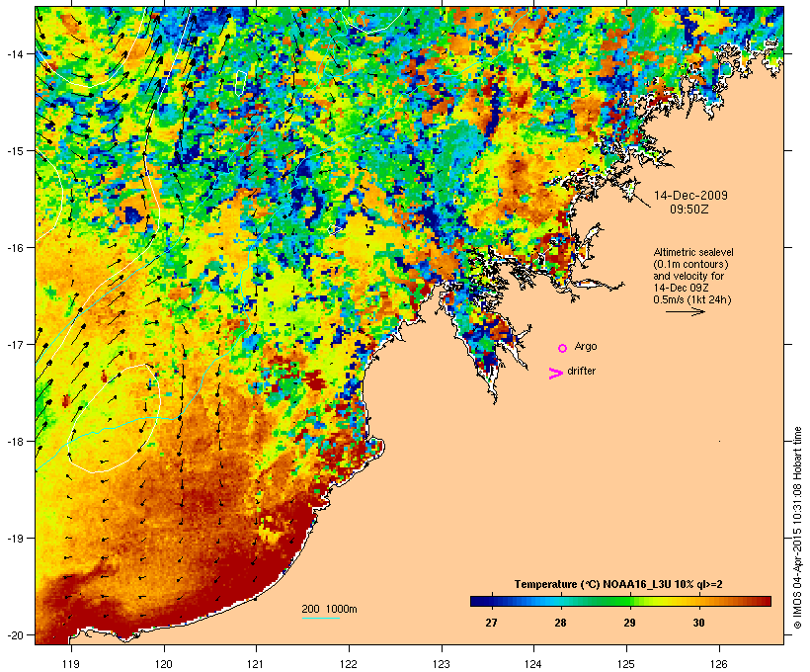The width and height of the screenshot is (810, 672).
Task: Click the '-18' latitude axis label
Action: tap(15, 442)
